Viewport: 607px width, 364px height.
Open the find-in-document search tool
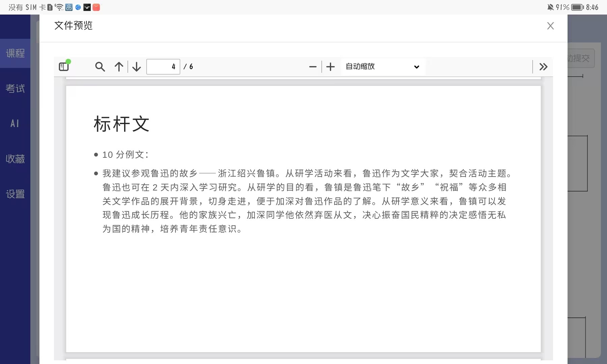coord(100,67)
